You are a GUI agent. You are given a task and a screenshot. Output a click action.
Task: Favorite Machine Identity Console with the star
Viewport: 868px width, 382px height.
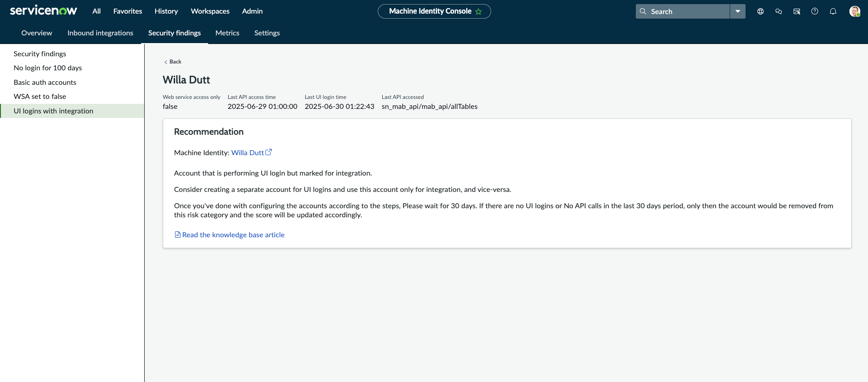pyautogui.click(x=478, y=11)
